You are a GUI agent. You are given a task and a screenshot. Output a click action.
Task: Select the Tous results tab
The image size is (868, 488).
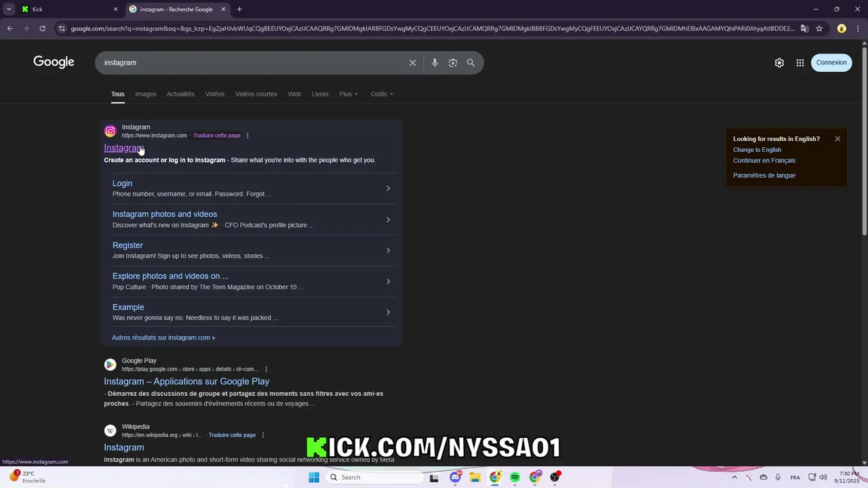coord(118,94)
